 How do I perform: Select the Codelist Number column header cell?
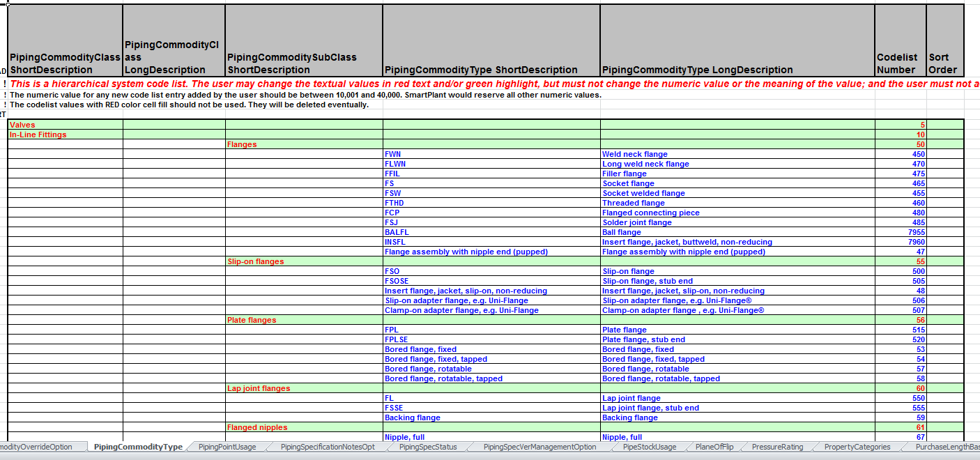point(901,40)
